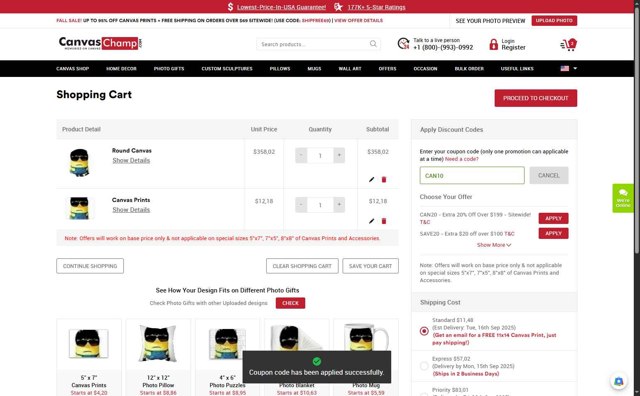Delete the Round Canvas item with trash icon
The image size is (640, 396).
point(384,180)
